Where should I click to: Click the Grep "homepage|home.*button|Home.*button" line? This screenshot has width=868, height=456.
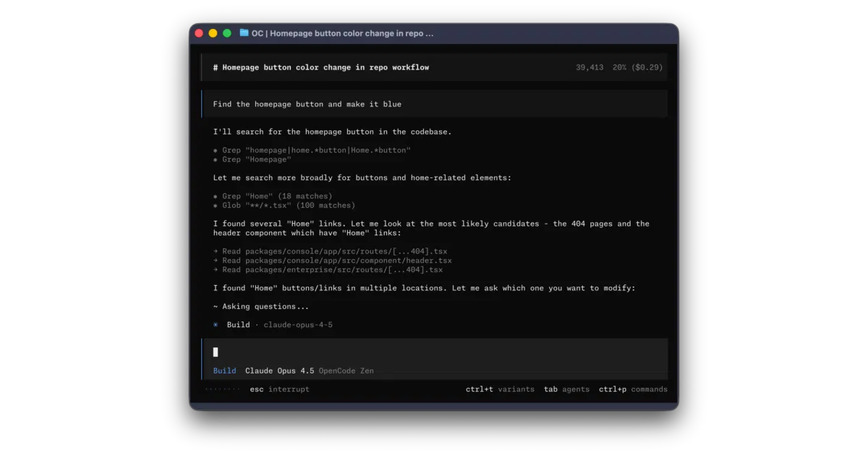point(312,151)
